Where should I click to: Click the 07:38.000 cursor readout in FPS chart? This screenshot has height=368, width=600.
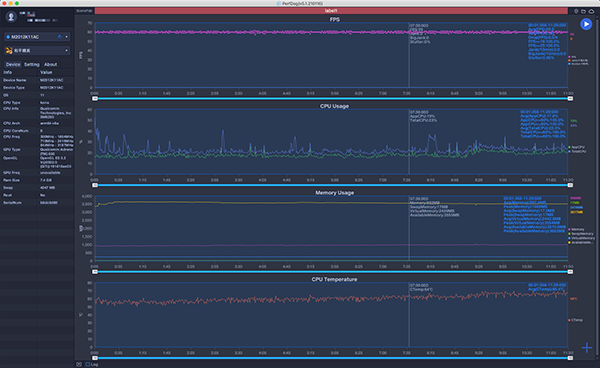(419, 26)
